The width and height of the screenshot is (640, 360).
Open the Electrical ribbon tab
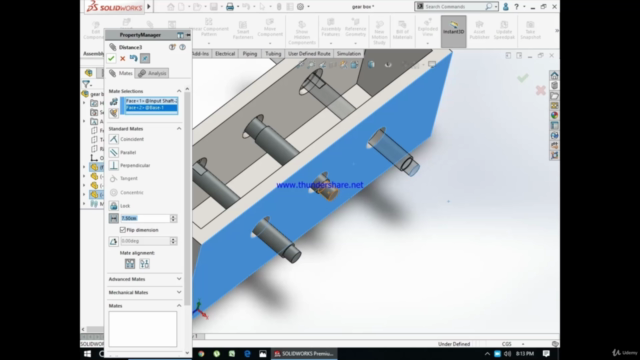tap(225, 53)
